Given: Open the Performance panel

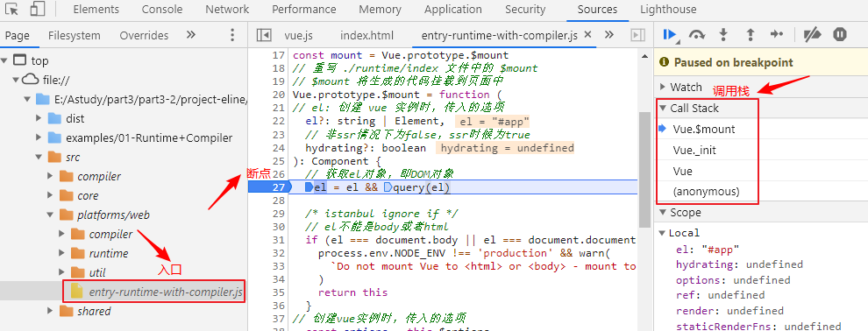Looking at the screenshot, I should coord(304,10).
